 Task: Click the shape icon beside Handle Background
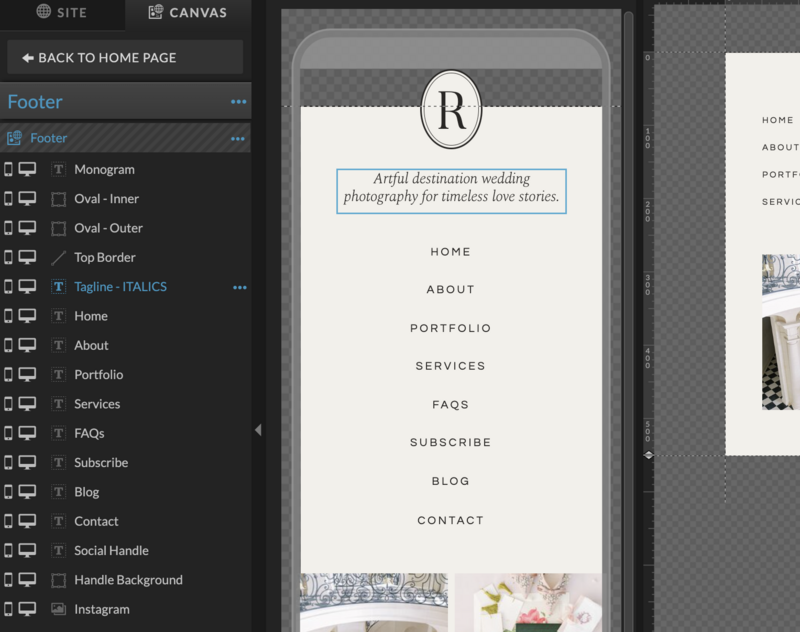click(58, 580)
